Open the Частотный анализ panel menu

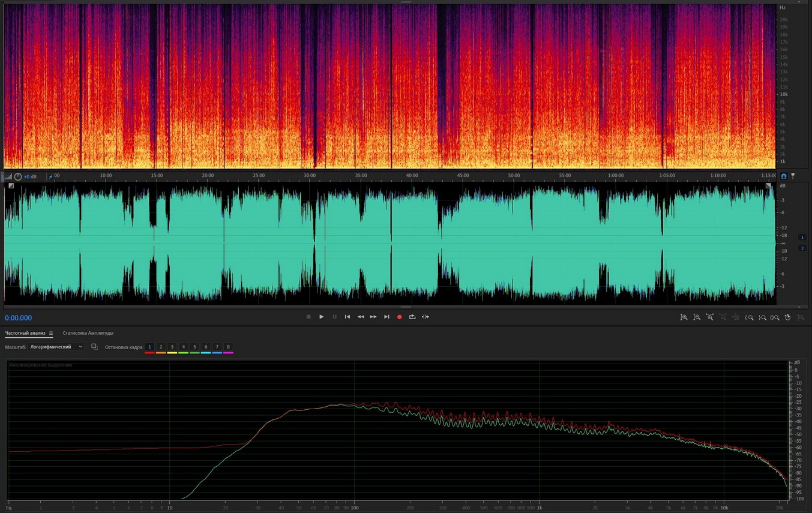(x=51, y=333)
